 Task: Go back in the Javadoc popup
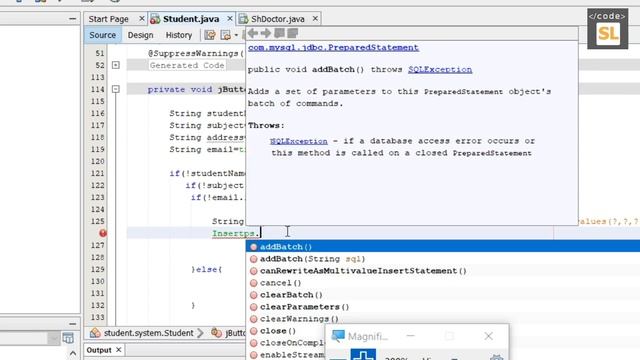click(253, 33)
